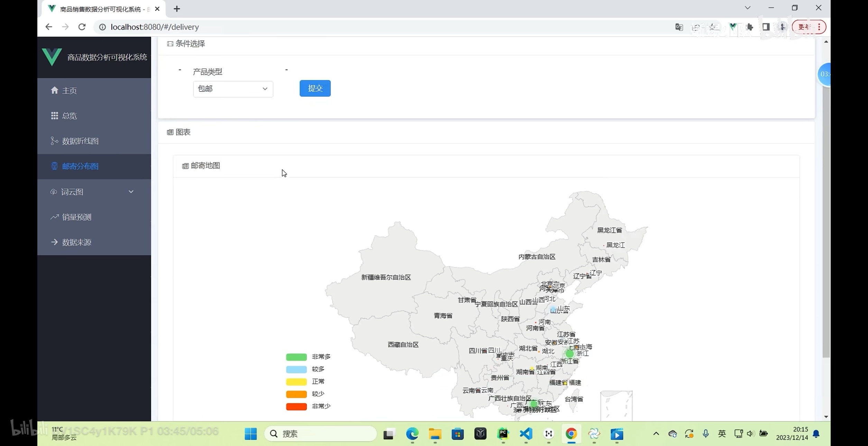
Task: Click the arrow icon beside 数据来源
Action: (x=54, y=242)
